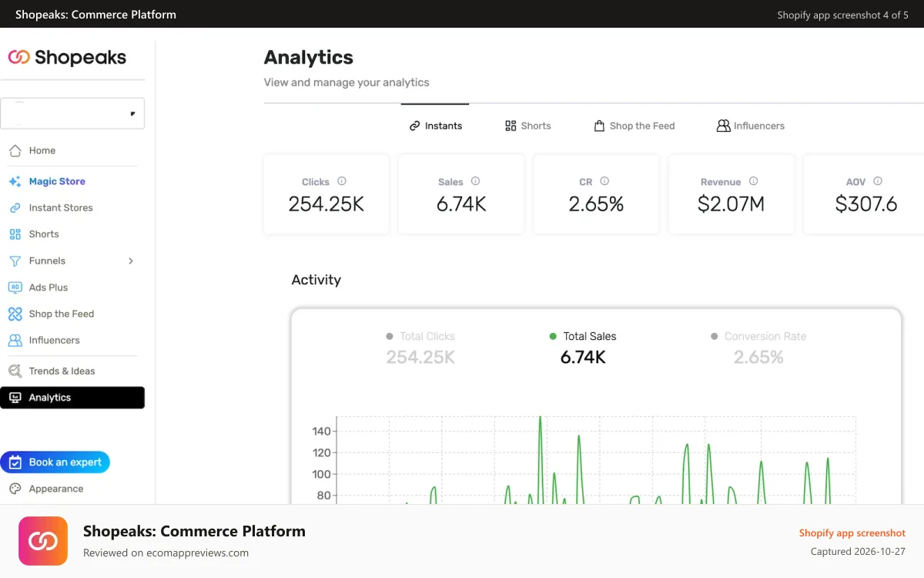This screenshot has width=924, height=578.
Task: Click the Shop the Feed tab bag icon
Action: [599, 126]
